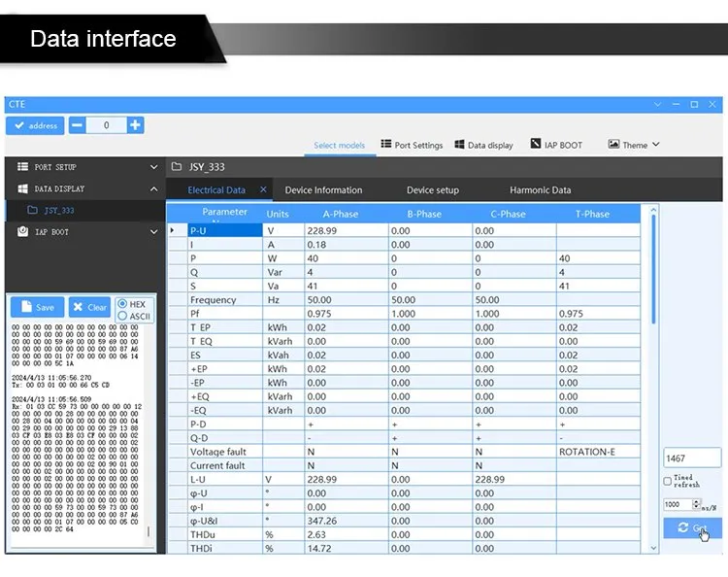This screenshot has height=577, width=728.
Task: Switch to Electrical Data tab
Action: 216,190
